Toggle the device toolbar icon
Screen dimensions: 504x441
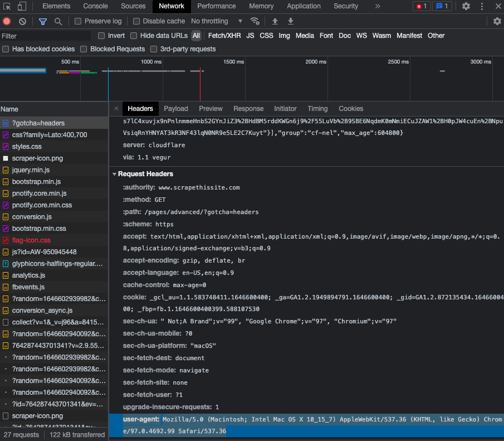tap(22, 6)
